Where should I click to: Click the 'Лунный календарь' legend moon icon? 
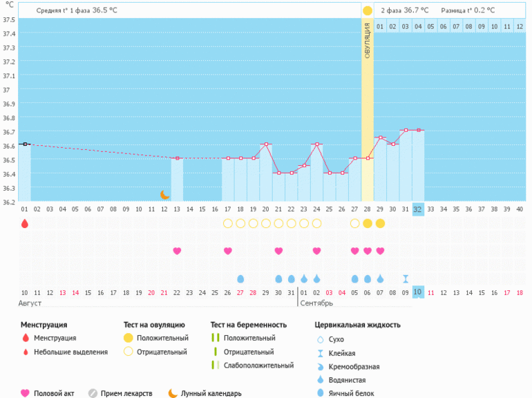173,393
